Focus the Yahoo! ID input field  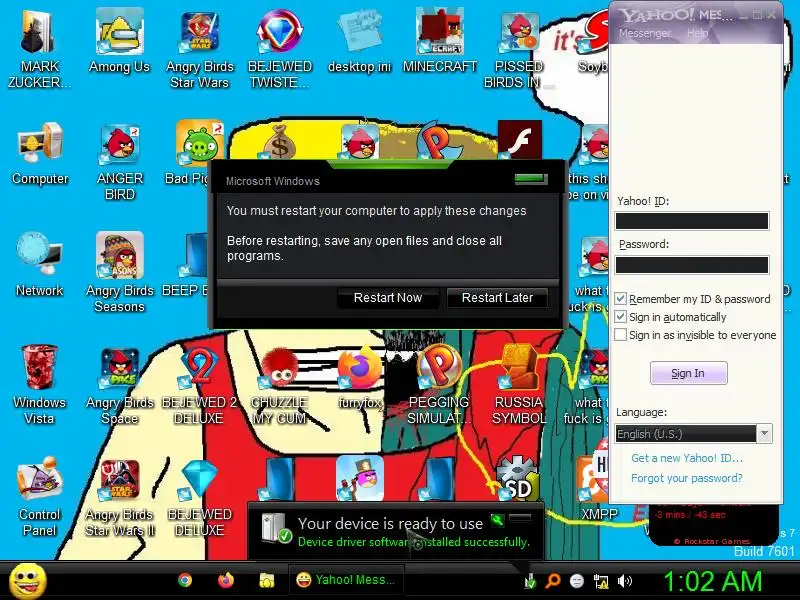coord(692,221)
